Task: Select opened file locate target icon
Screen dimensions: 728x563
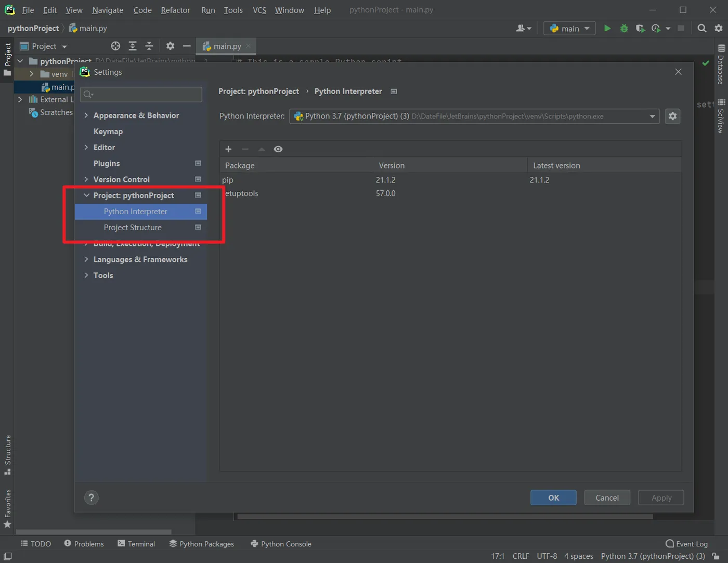Action: (x=115, y=46)
